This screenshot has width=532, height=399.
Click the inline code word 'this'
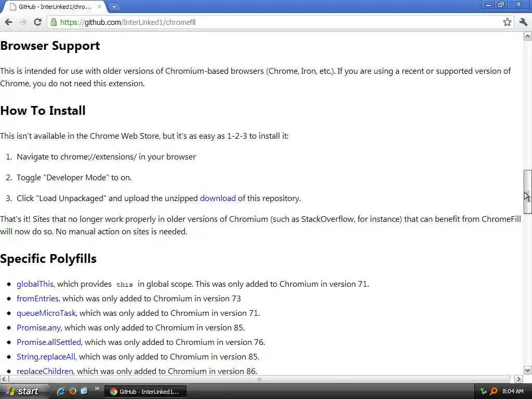pos(125,285)
